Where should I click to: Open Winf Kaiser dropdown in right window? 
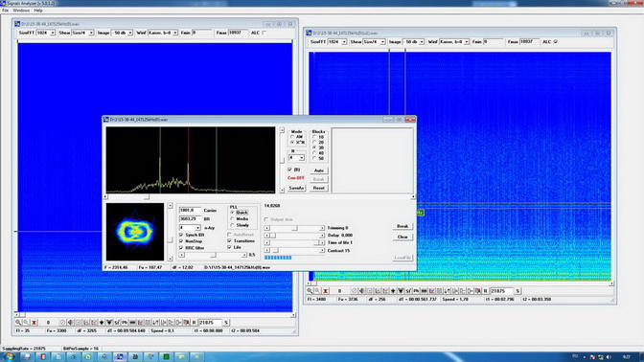[467, 42]
